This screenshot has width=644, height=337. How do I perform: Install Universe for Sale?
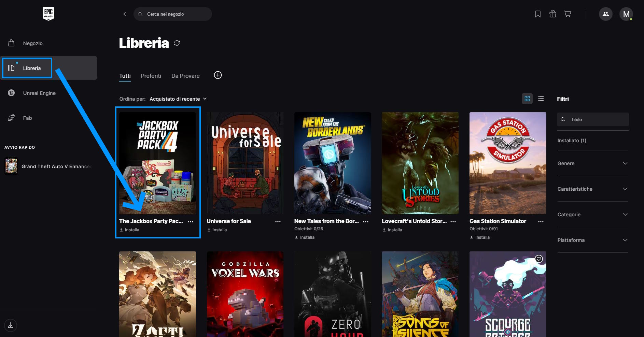pos(217,230)
